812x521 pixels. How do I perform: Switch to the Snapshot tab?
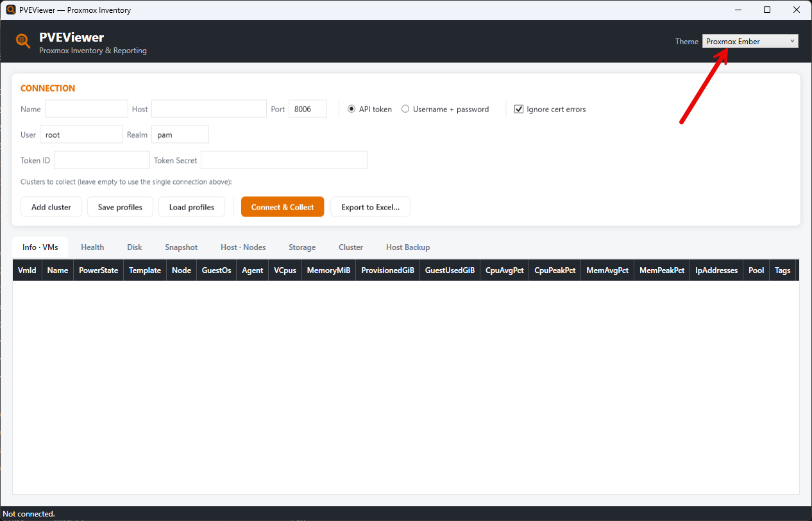click(x=182, y=247)
